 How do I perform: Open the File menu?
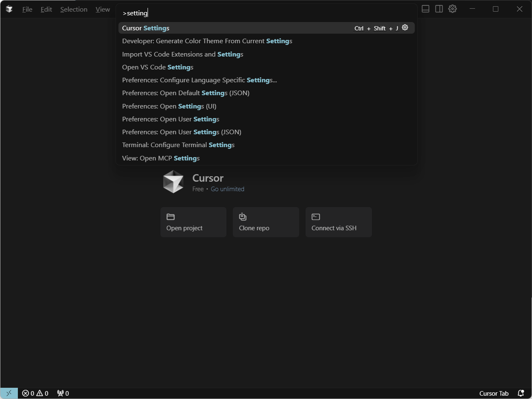[27, 9]
